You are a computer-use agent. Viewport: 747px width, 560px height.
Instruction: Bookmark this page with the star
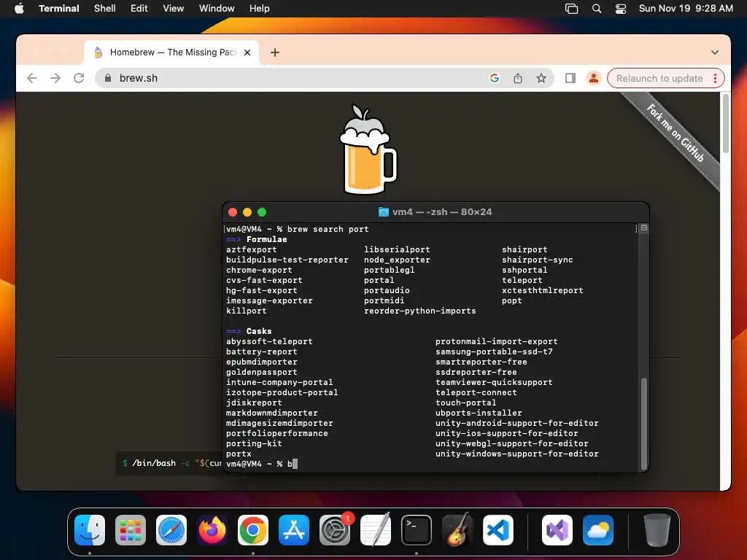coord(541,78)
